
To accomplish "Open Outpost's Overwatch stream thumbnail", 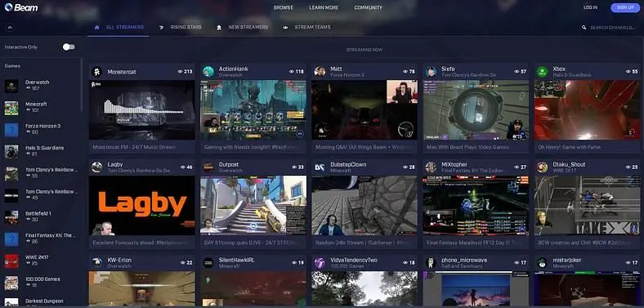I will pyautogui.click(x=253, y=205).
